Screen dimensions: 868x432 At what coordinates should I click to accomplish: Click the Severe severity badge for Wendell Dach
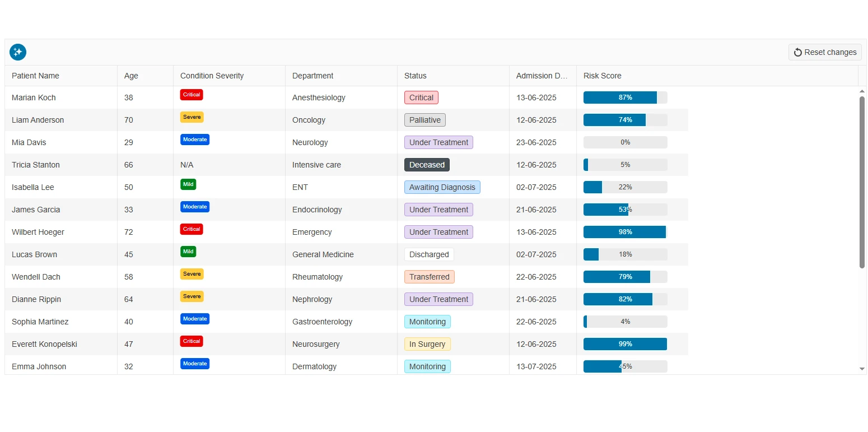(x=192, y=274)
